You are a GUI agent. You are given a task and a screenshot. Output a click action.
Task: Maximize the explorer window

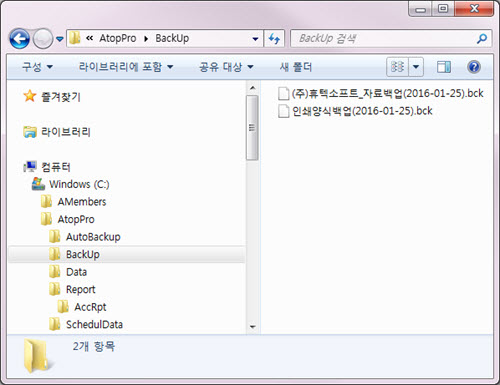click(x=443, y=9)
